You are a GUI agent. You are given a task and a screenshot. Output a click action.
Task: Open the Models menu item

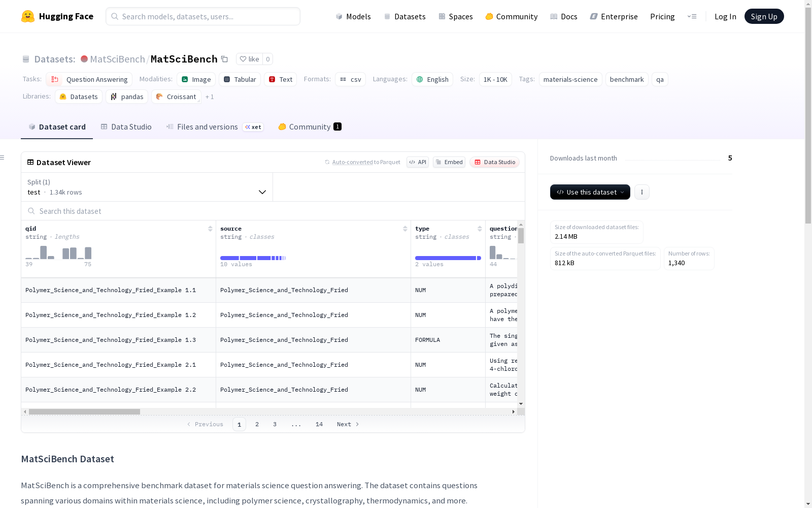353,16
